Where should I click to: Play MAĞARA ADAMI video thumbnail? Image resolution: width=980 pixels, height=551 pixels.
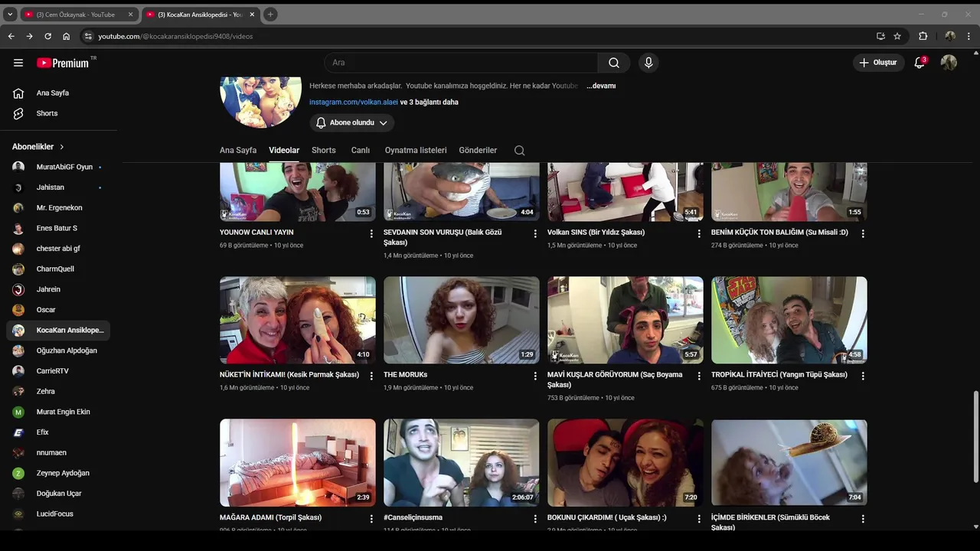298,463
